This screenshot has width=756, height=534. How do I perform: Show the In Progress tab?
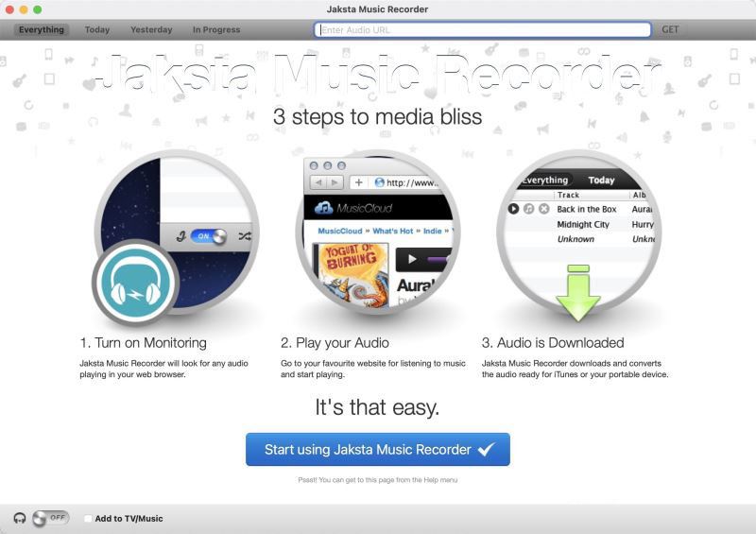click(x=216, y=29)
